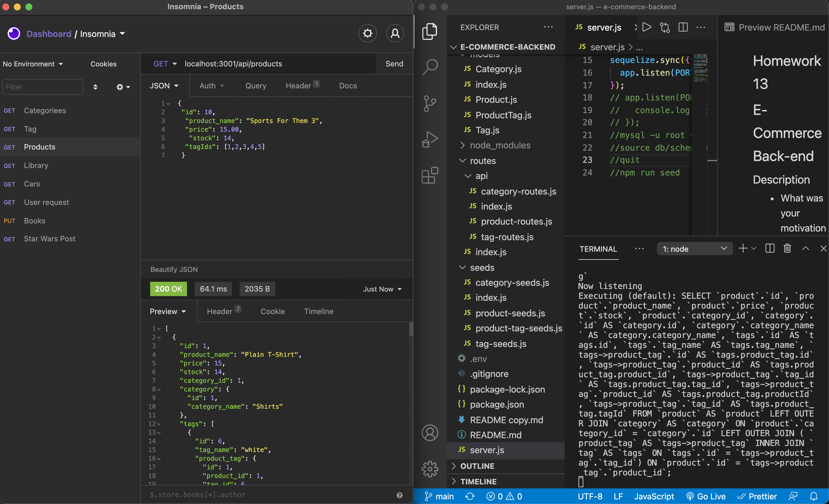Run the server.js file with the play icon

pos(646,27)
